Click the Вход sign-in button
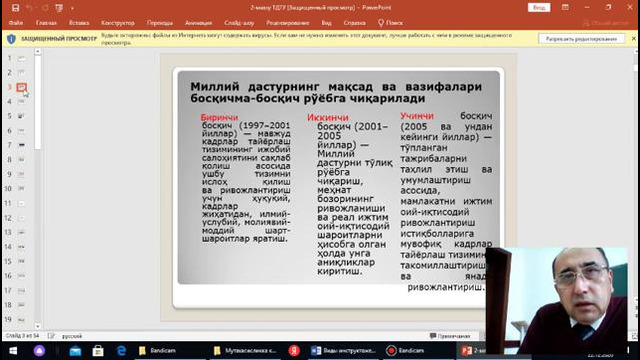This screenshot has height=360, width=640. (x=539, y=7)
